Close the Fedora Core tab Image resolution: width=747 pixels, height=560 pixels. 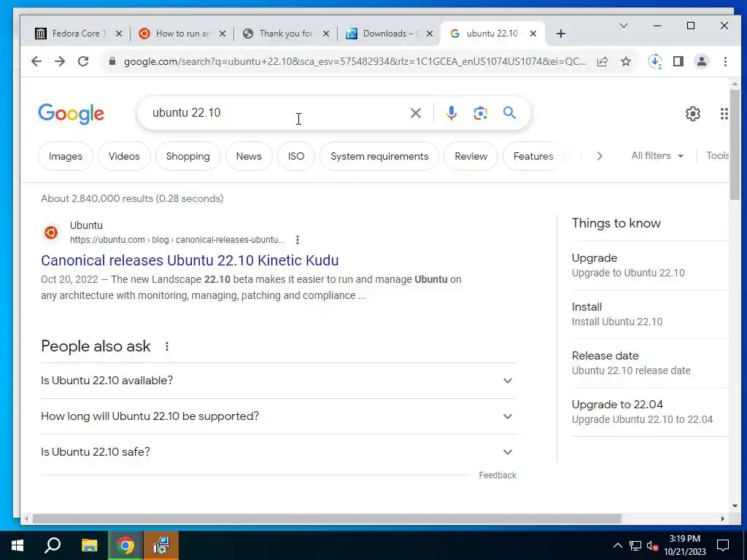click(119, 34)
